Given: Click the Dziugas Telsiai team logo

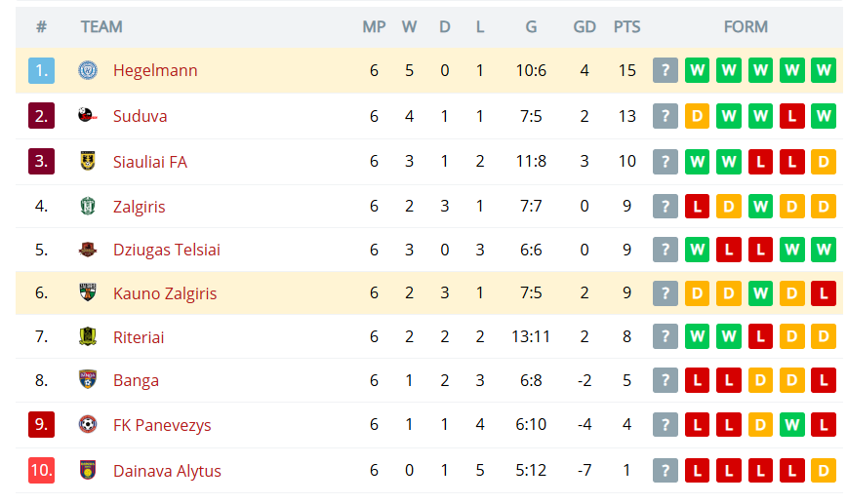Looking at the screenshot, I should [x=88, y=250].
